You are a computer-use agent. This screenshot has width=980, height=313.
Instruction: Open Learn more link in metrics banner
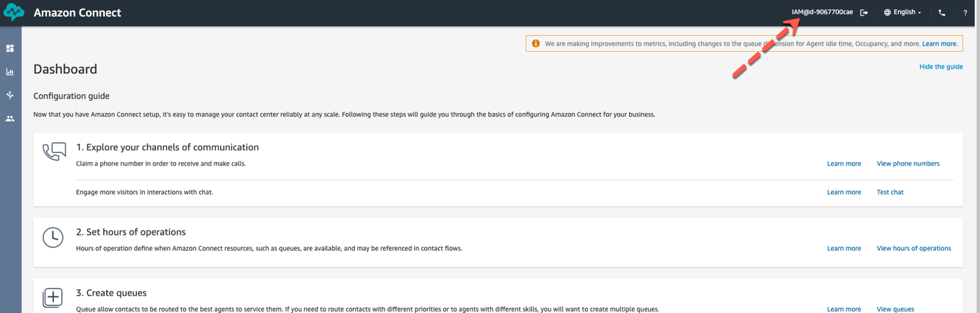pos(939,43)
